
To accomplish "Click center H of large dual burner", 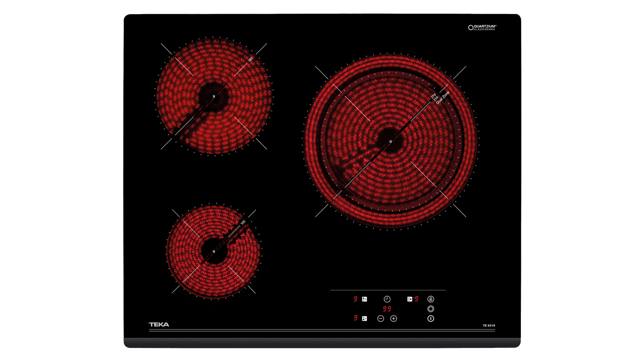I will tap(390, 142).
